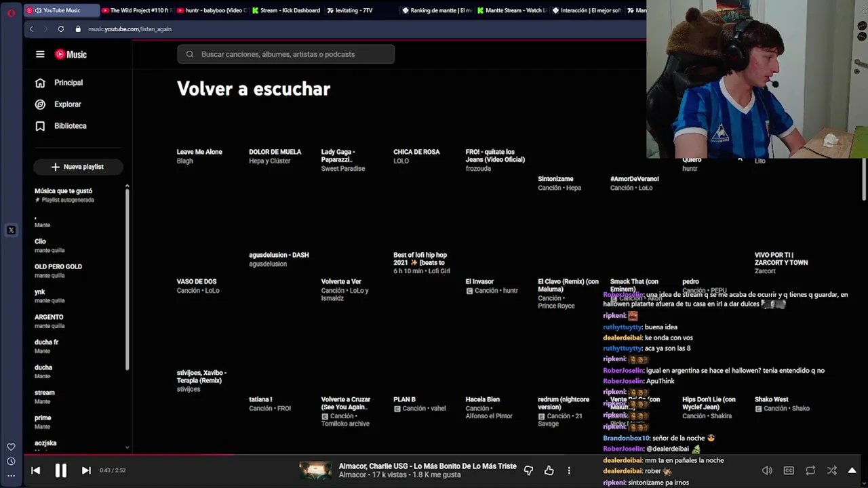
Task: Toggle closed captions in player bar
Action: pyautogui.click(x=789, y=470)
